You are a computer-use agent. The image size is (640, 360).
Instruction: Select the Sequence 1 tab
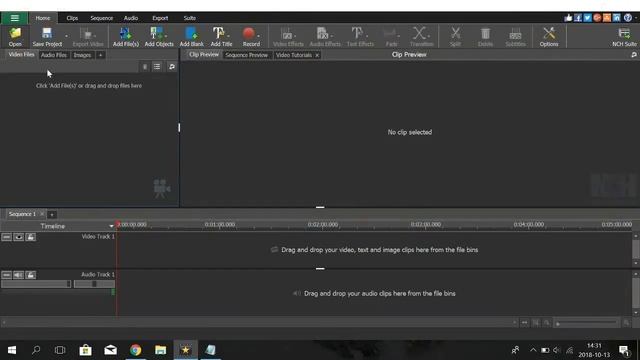pos(22,214)
